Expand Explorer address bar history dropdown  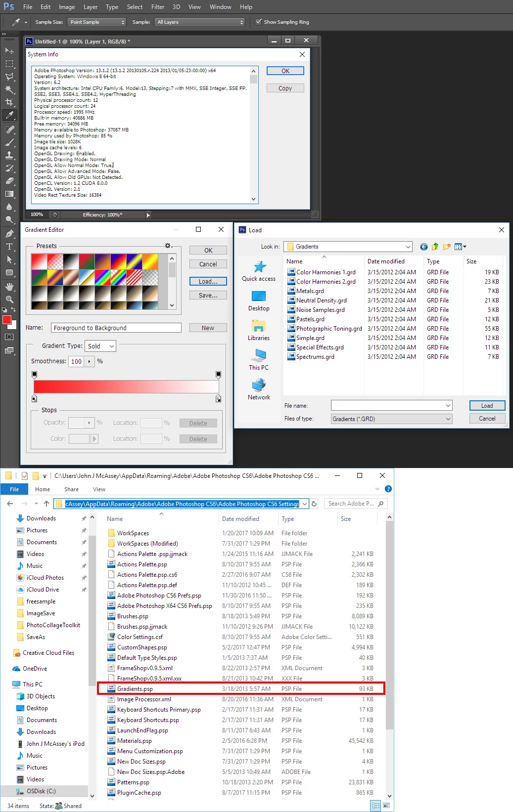pyautogui.click(x=305, y=504)
